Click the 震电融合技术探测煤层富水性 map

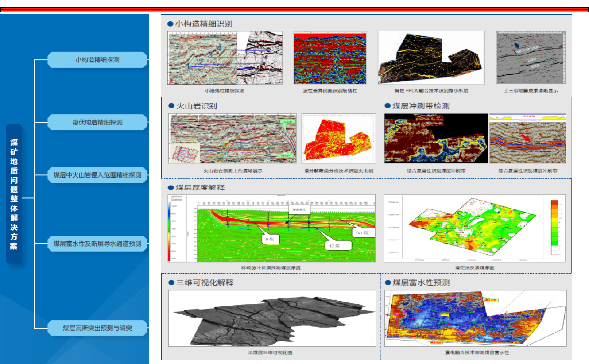[475, 318]
